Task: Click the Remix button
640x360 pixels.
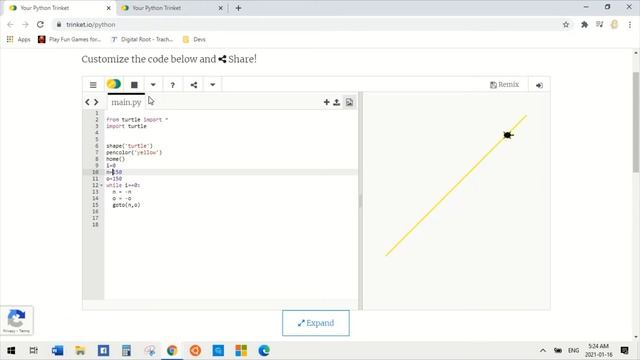Action: [504, 84]
